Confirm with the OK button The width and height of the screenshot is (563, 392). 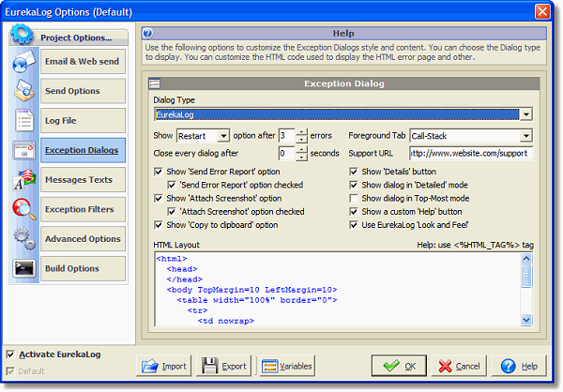(x=399, y=366)
